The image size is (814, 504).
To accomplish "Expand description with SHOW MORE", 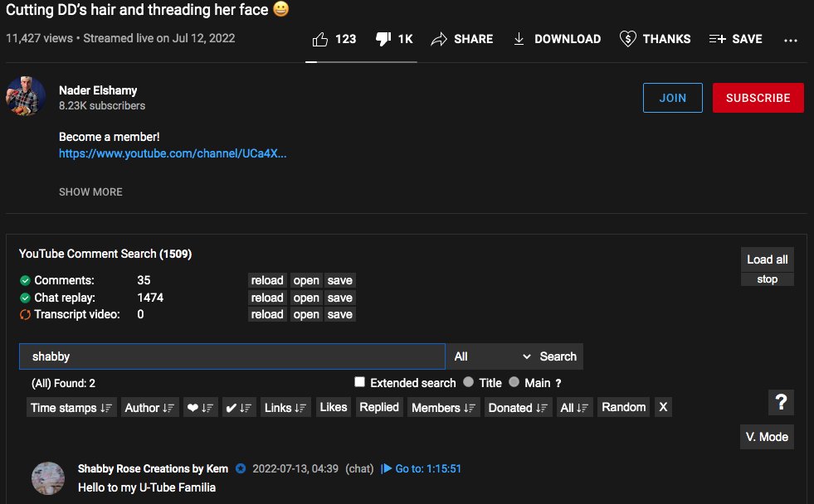I will pyautogui.click(x=90, y=191).
